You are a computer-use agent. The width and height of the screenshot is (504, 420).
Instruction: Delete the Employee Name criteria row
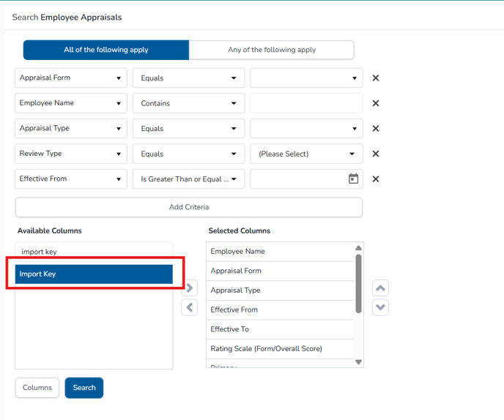375,103
